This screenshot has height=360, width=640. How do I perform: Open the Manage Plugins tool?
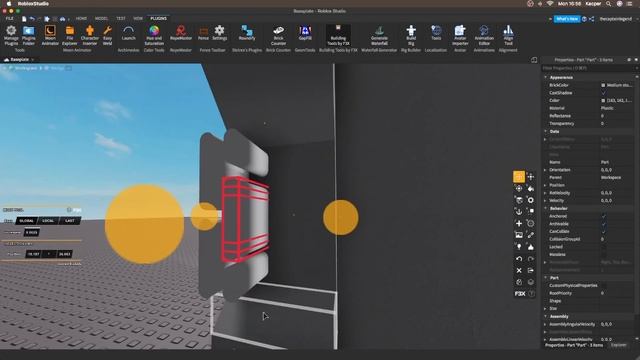click(x=11, y=35)
